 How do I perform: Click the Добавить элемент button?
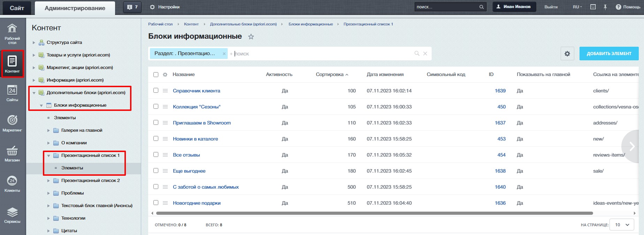point(609,54)
